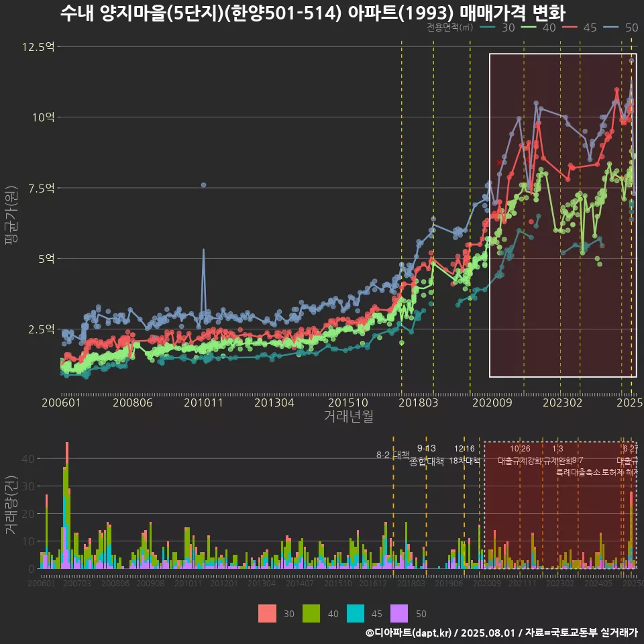Click the chart title 수내 양지마을(5단지) 아파트 매매가격 변화
The width and height of the screenshot is (644, 644).
click(313, 12)
